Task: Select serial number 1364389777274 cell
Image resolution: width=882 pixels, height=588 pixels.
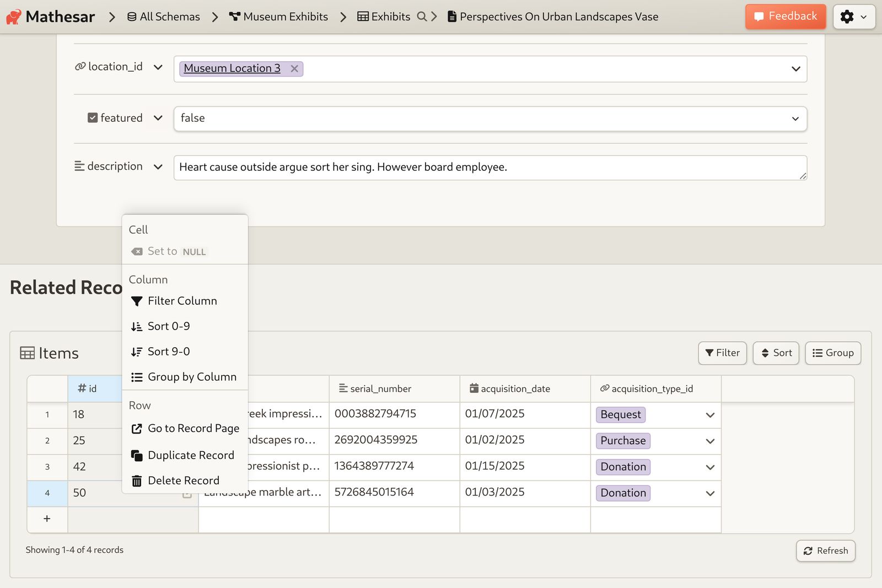Action: pos(394,467)
